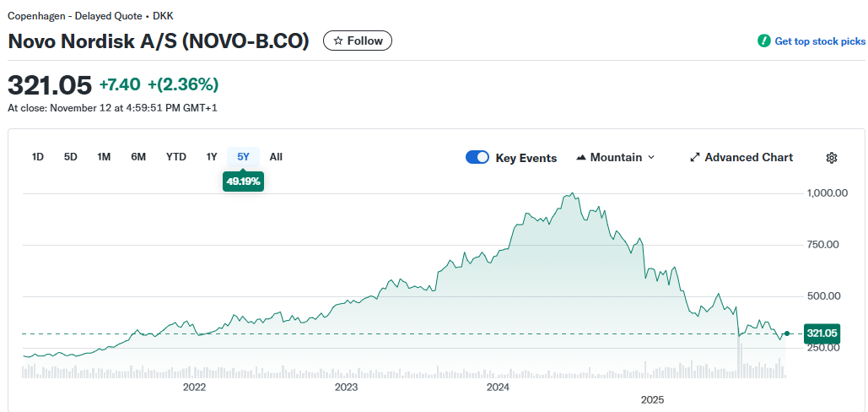Screen dimensions: 868x412
Task: Click the 2022 label on time axis
Action: point(194,387)
